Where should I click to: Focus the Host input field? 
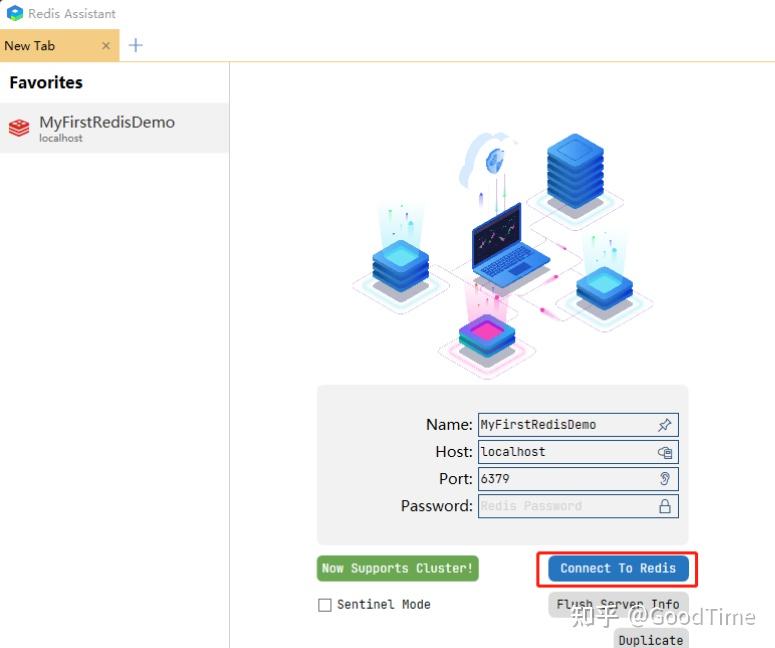(x=578, y=452)
